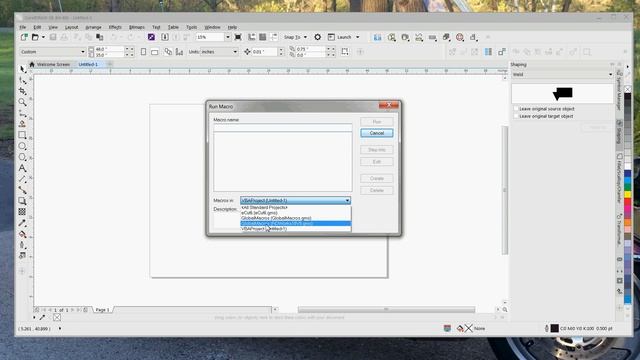The height and width of the screenshot is (360, 640).
Task: Click the Open folder toolbar icon
Action: pyautogui.click(x=35, y=37)
